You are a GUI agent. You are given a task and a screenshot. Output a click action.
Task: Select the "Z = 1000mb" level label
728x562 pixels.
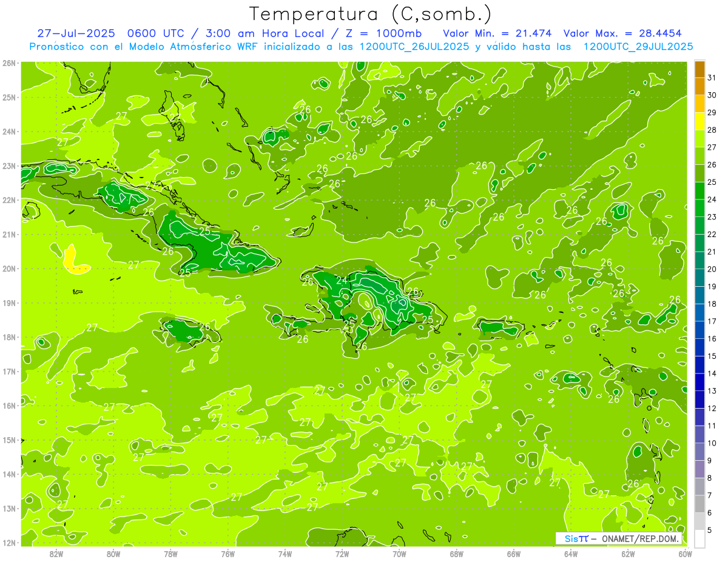click(380, 33)
